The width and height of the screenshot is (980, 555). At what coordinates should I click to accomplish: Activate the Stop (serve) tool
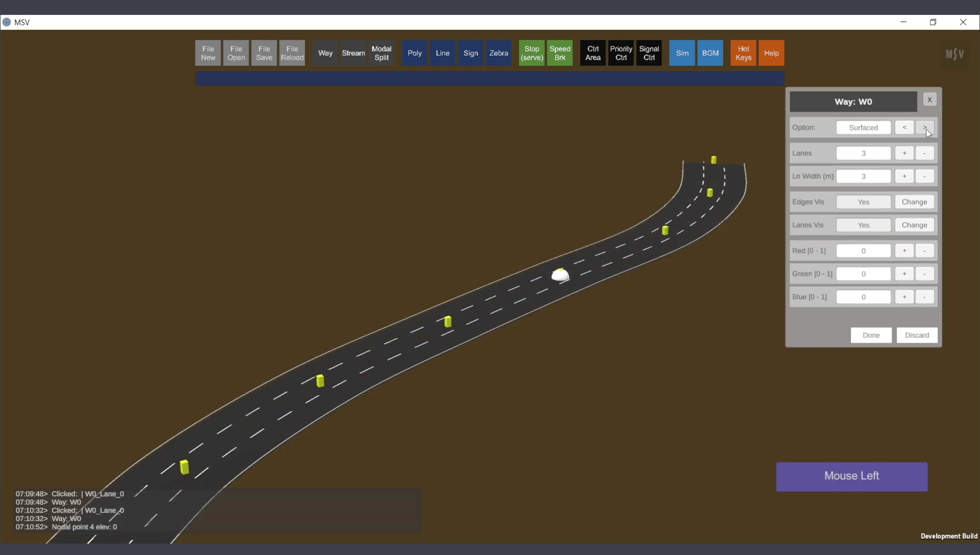pos(531,53)
